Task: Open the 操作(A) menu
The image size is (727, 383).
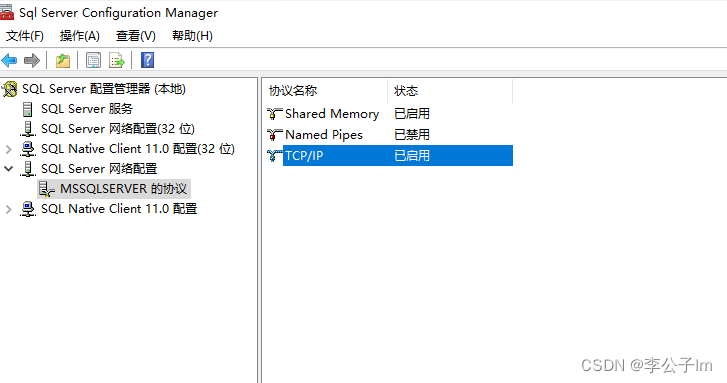Action: tap(79, 36)
